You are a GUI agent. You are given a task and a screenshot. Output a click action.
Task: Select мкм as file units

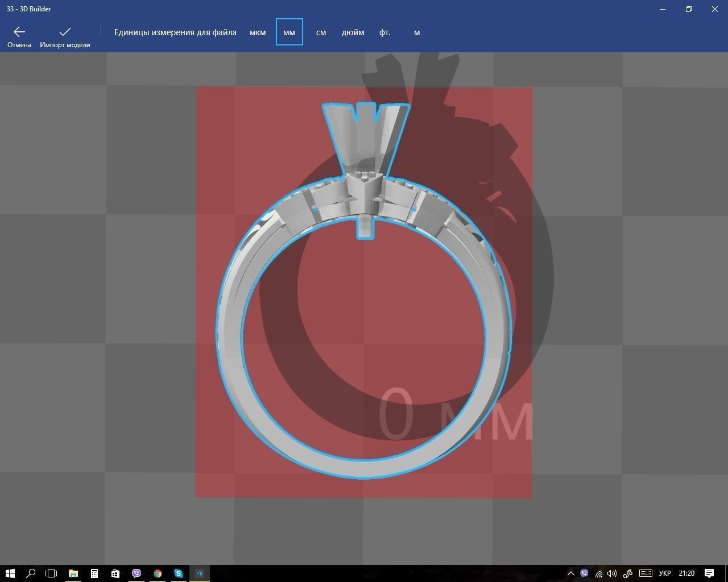[258, 32]
